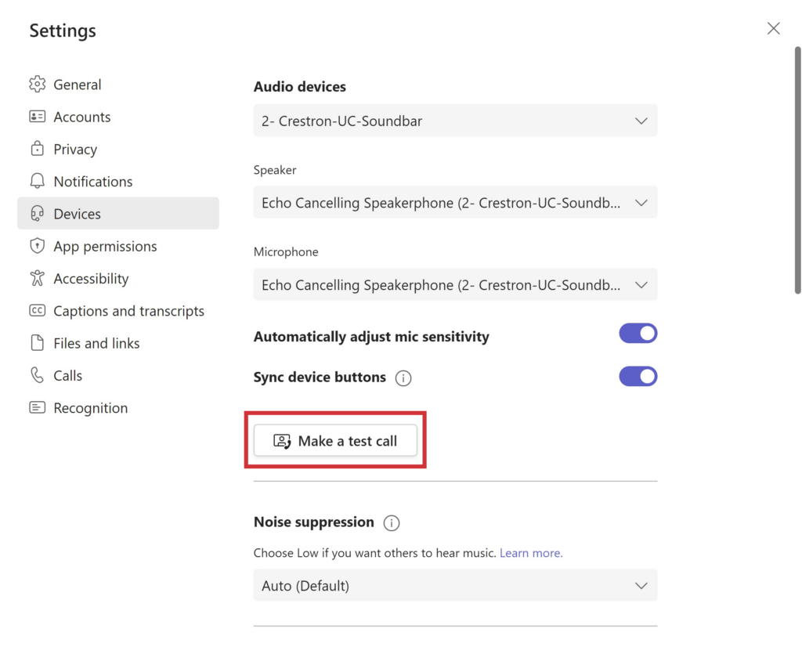Screen dimensions: 802x672
Task: Click the Accounts card icon
Action: click(x=38, y=117)
